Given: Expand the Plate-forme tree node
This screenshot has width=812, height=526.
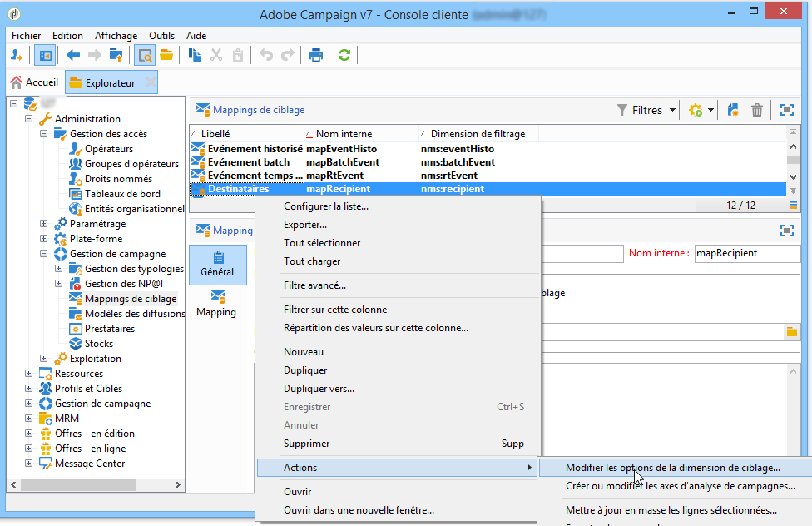Looking at the screenshot, I should click(44, 239).
